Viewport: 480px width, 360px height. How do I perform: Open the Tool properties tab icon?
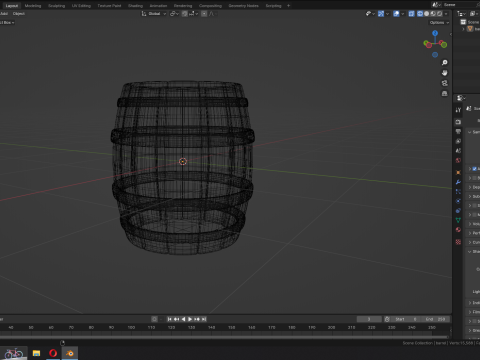(x=458, y=110)
